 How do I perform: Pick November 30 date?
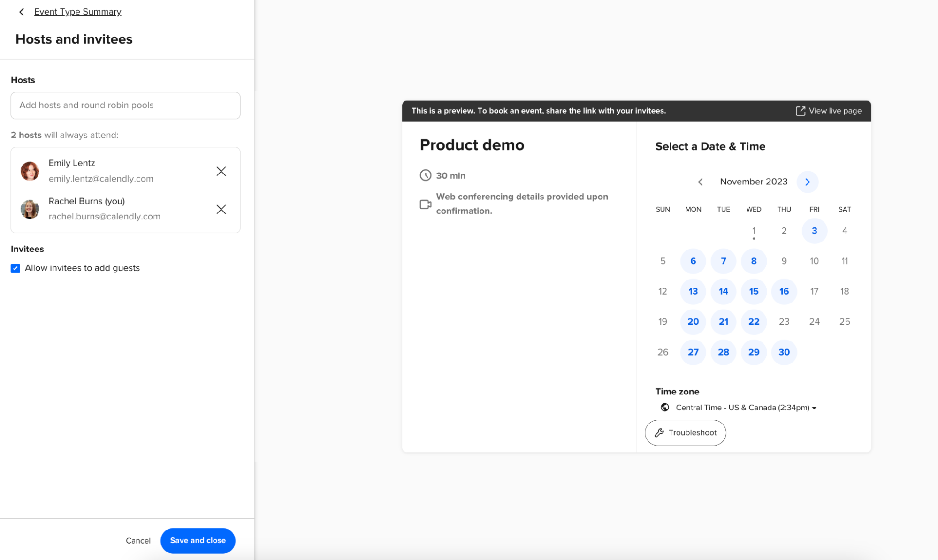[x=784, y=352]
